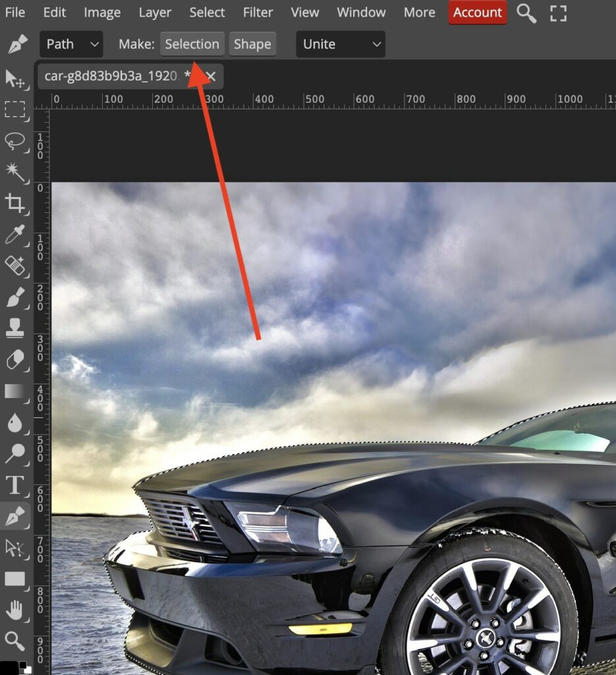
Task: Select the Rectangle shape tool
Action: [x=15, y=579]
